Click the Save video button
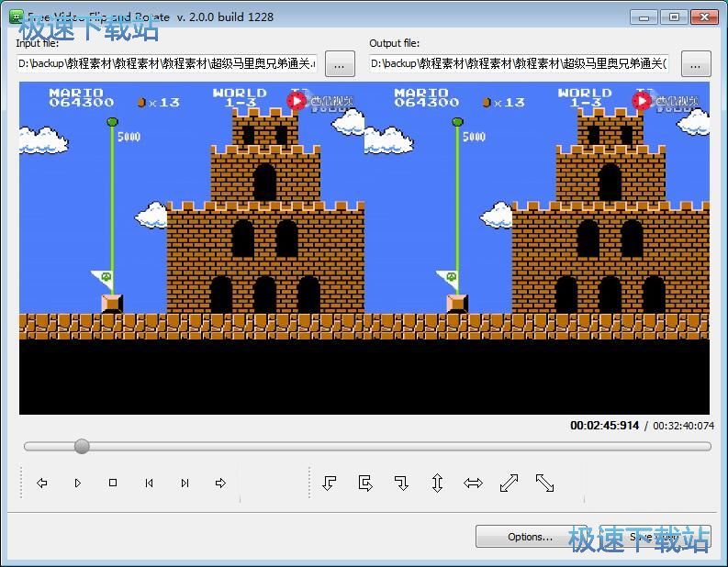728x567 pixels. [x=655, y=537]
